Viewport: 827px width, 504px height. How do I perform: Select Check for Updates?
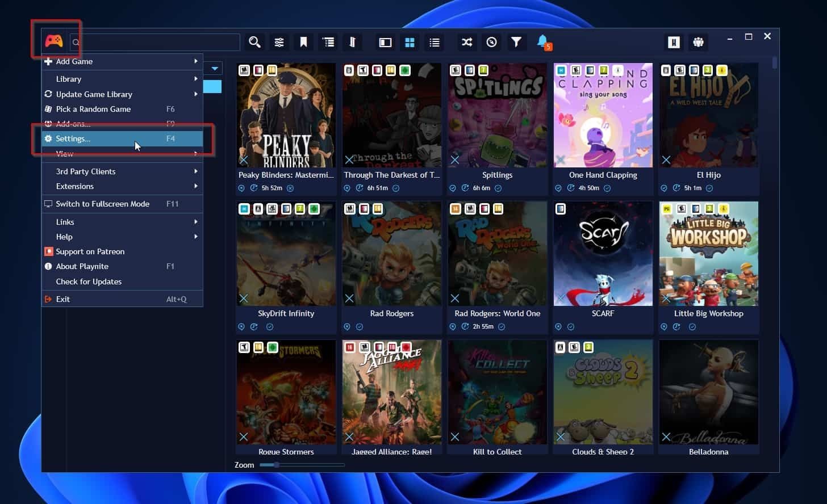pos(122,282)
